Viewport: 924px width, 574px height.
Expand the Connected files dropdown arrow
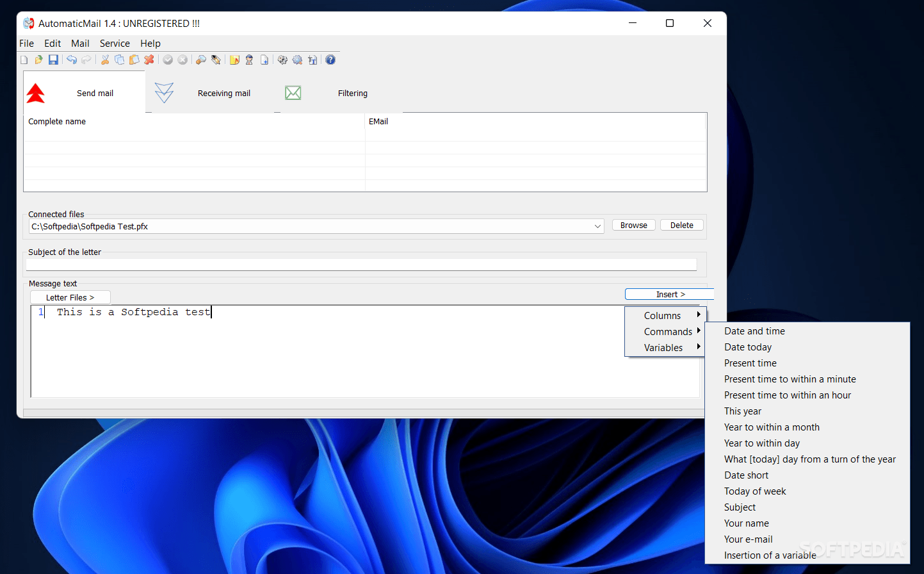597,226
